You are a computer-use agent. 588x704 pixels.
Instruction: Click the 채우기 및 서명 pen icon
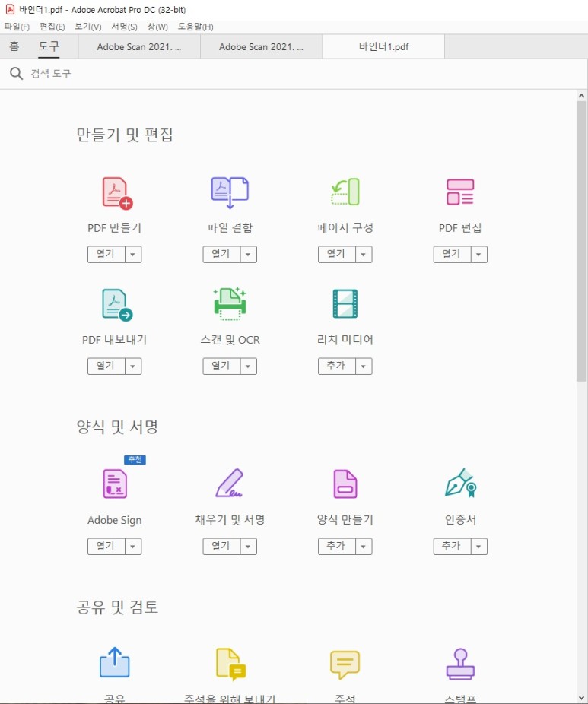(x=230, y=483)
